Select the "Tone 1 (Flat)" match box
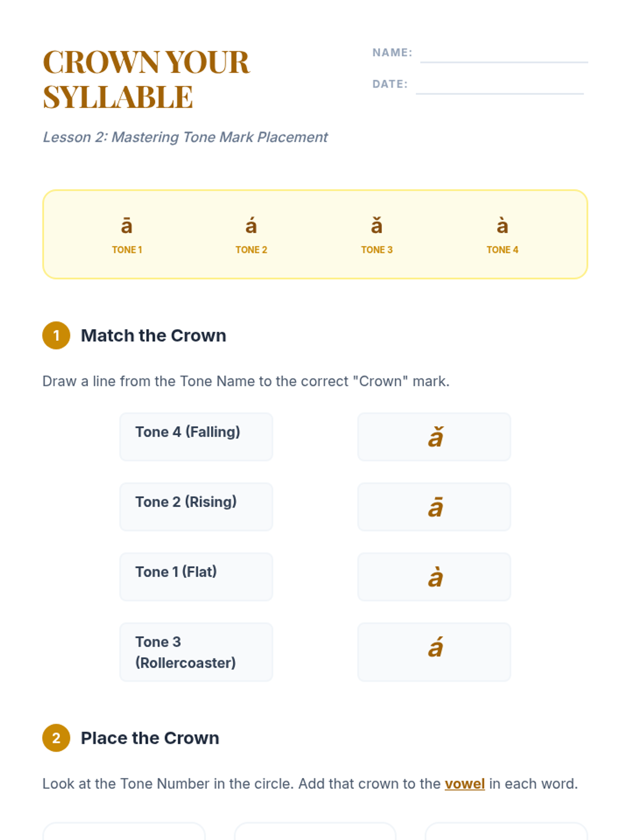 pyautogui.click(x=196, y=576)
